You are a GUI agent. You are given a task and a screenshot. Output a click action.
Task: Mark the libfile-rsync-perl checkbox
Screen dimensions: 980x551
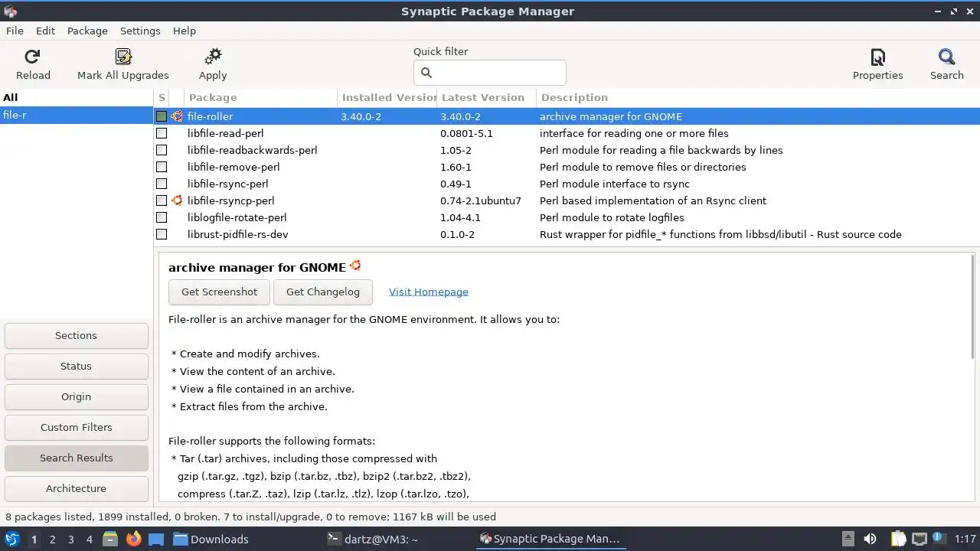162,184
